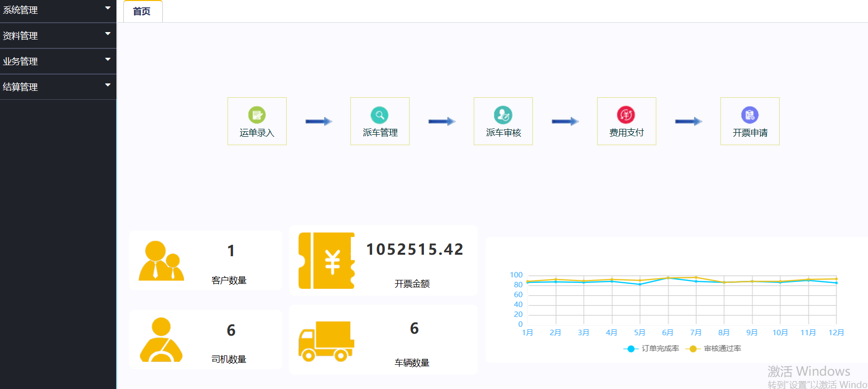868x389 pixels.
Task: Toggle 订单完成率 legend marker
Action: tap(631, 349)
